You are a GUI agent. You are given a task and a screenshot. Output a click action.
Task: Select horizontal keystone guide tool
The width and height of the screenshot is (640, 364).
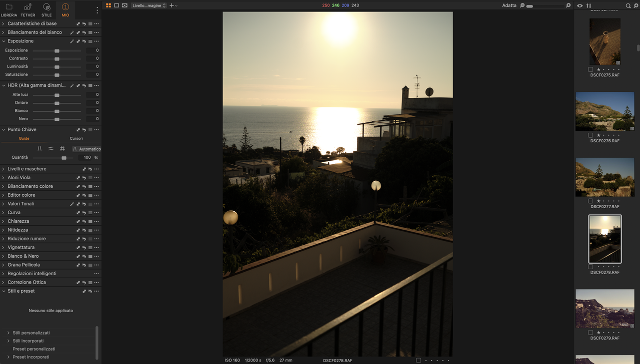51,149
